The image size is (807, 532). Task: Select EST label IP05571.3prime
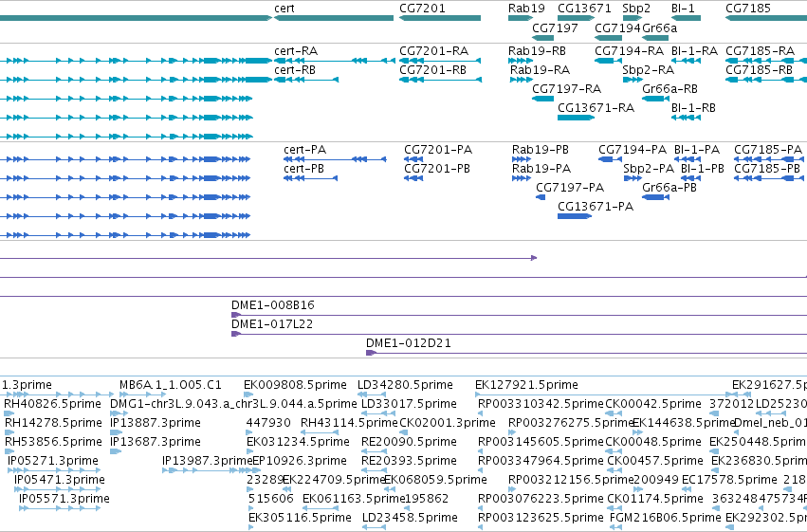(x=64, y=499)
